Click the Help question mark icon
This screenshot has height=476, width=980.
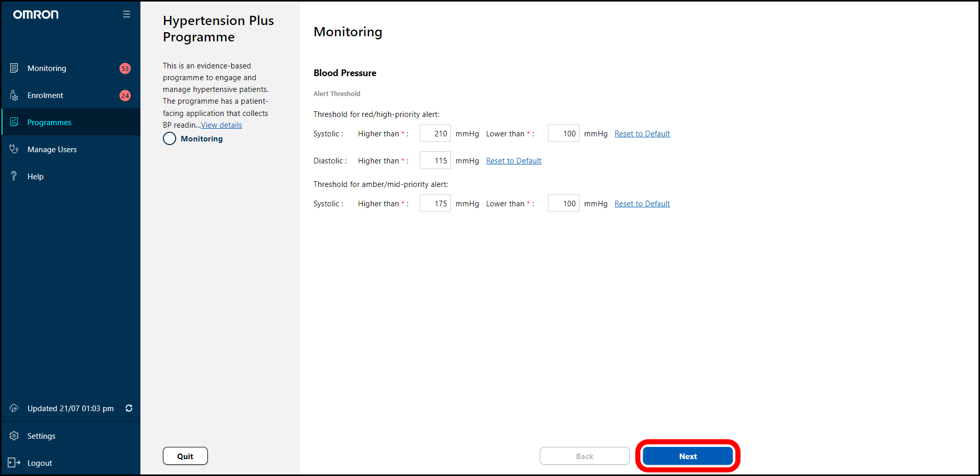click(14, 176)
